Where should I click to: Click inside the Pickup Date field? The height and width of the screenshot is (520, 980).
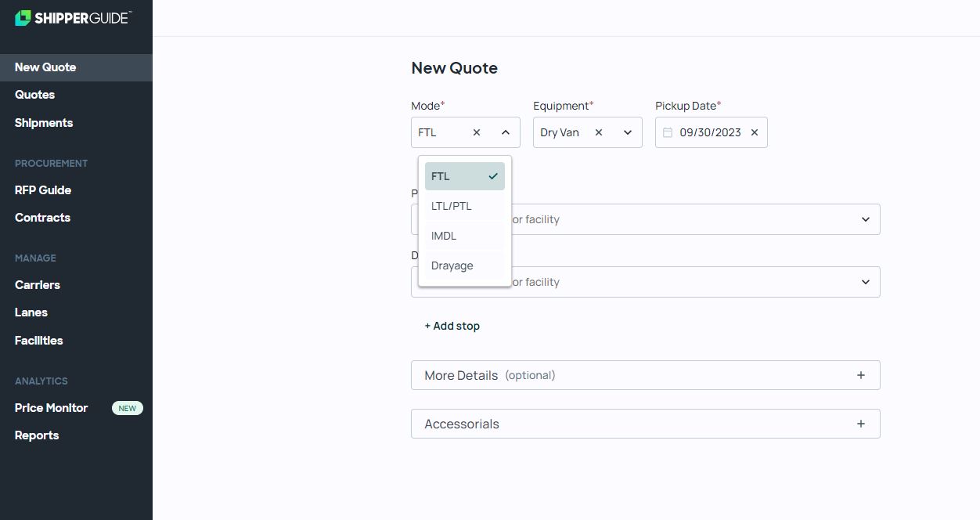pyautogui.click(x=710, y=132)
